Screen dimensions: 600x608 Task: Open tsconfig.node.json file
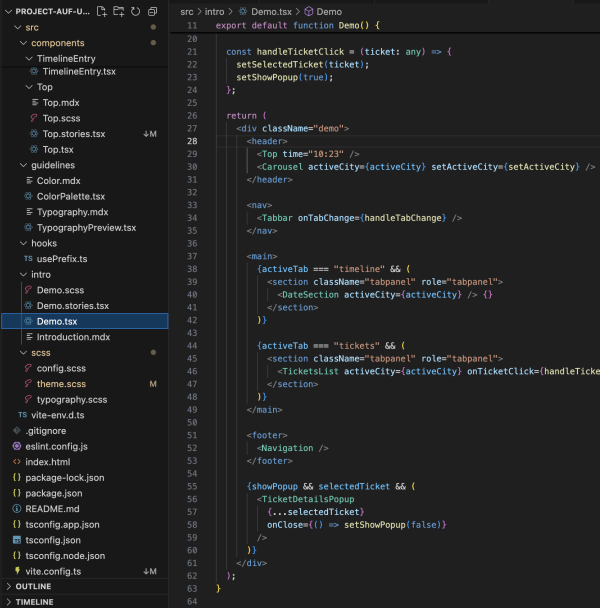[65, 555]
